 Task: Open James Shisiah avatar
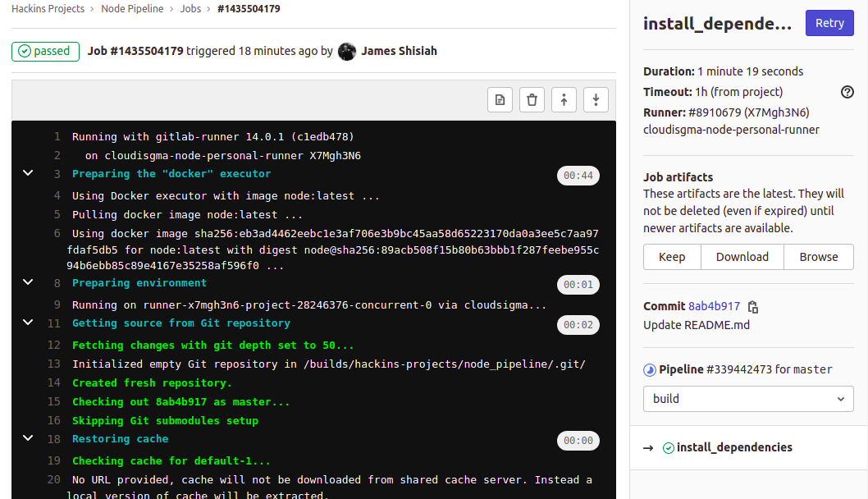pos(347,52)
